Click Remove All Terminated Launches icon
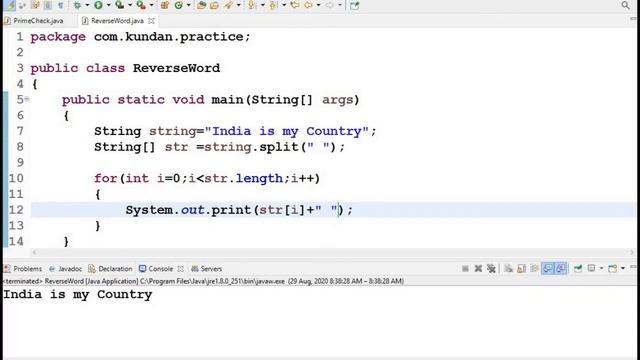 (x=491, y=268)
